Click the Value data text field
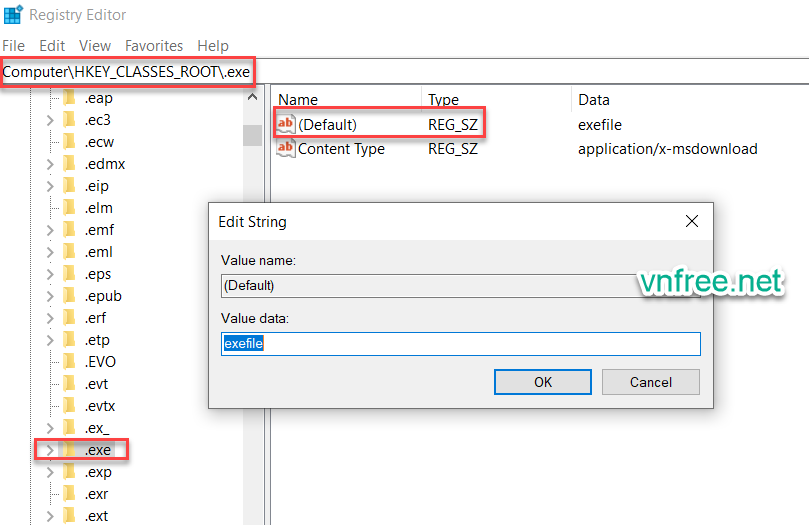This screenshot has width=809, height=525. pos(460,344)
